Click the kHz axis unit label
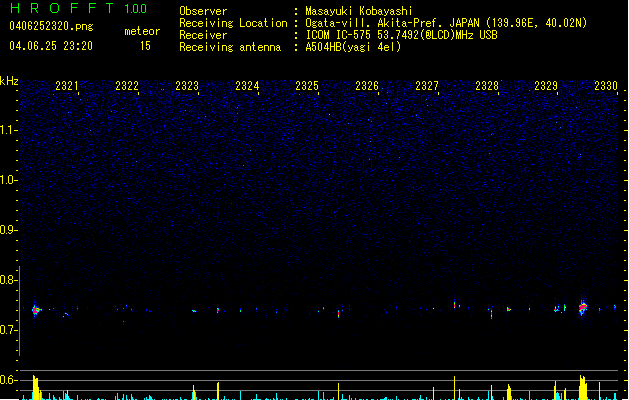The image size is (629, 400). (9, 81)
